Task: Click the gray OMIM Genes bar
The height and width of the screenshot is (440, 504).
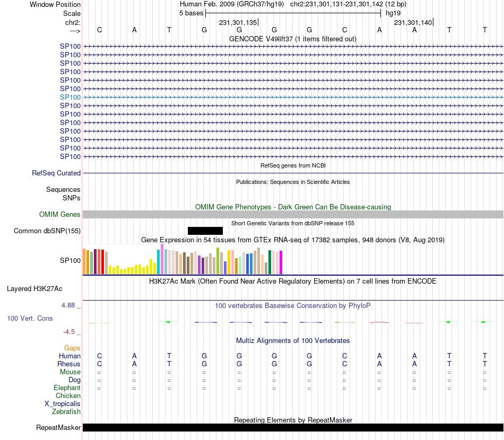Action: coord(293,215)
